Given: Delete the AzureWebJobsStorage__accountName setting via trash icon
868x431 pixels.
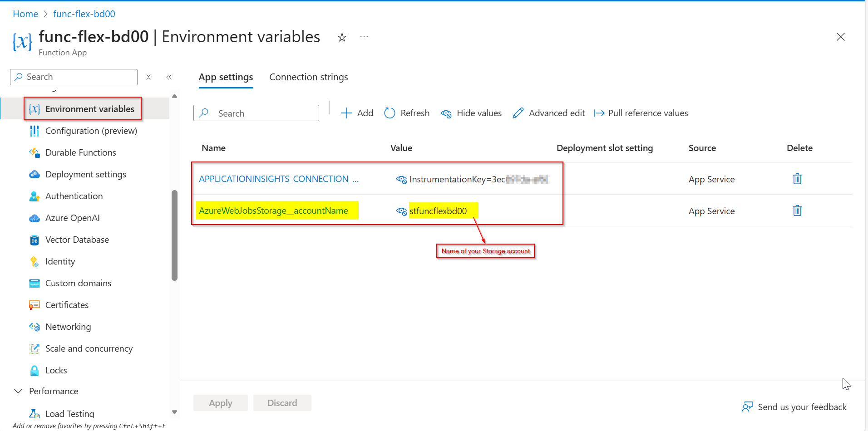Looking at the screenshot, I should [797, 211].
